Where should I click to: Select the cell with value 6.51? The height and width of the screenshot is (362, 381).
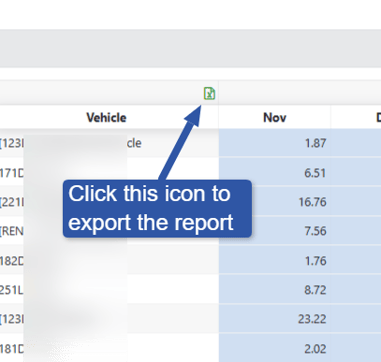tap(275, 173)
